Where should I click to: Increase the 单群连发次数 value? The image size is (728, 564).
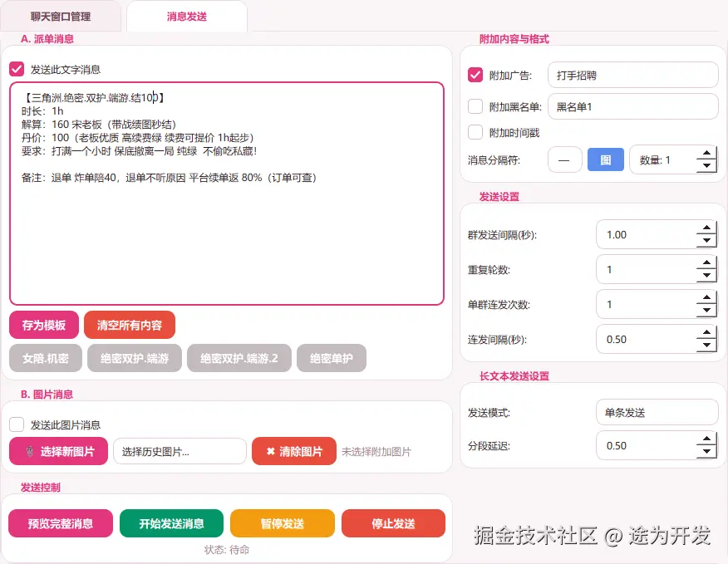point(706,298)
